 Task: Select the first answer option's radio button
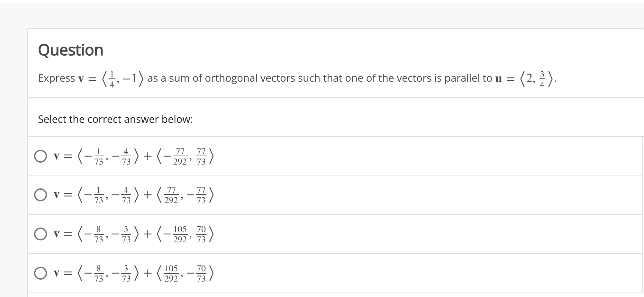coord(41,156)
